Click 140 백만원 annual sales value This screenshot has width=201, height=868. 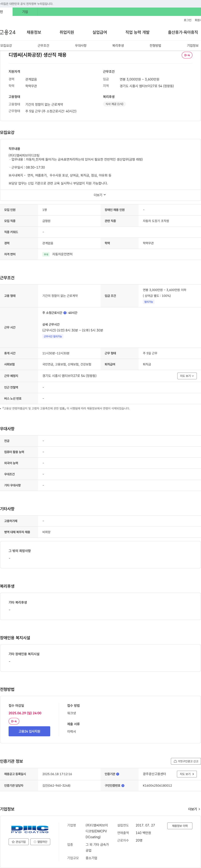[143, 833]
